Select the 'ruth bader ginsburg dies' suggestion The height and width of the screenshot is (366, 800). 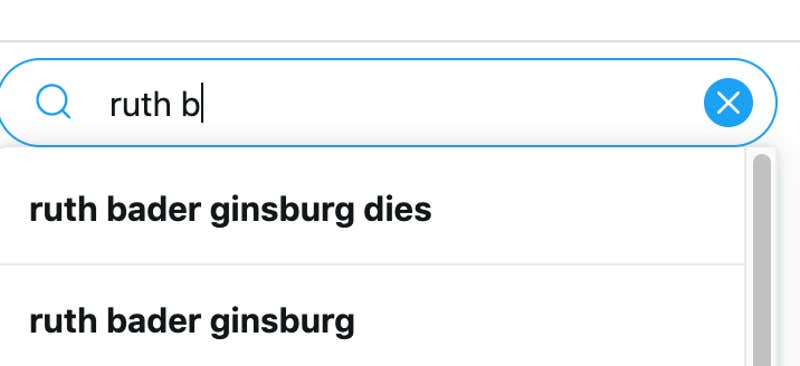[372, 209]
